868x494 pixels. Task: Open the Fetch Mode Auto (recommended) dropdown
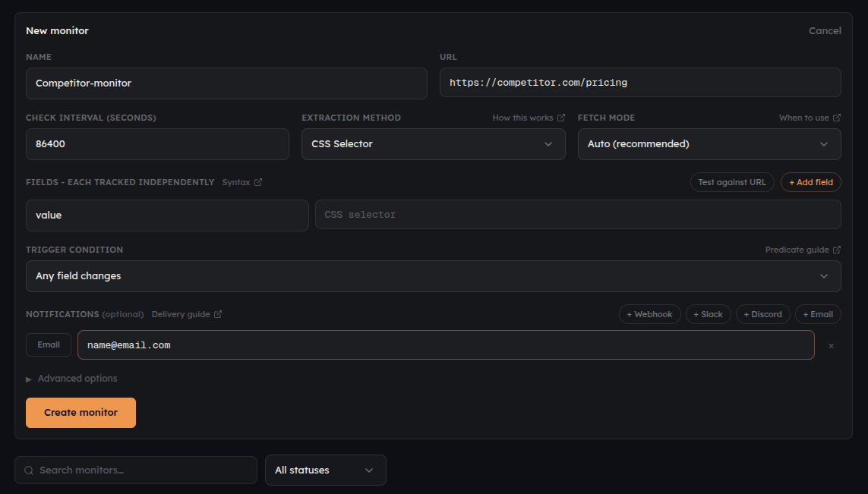(709, 144)
